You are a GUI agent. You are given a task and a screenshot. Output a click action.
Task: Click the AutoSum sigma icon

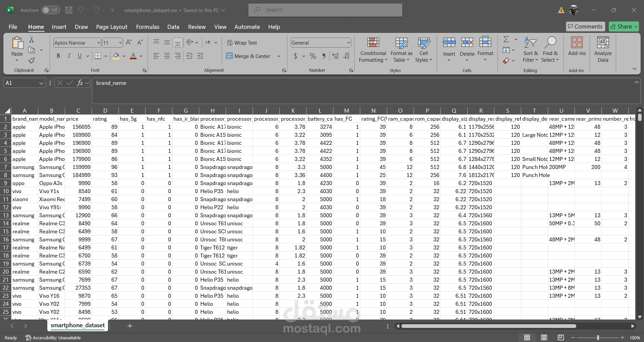tap(506, 40)
